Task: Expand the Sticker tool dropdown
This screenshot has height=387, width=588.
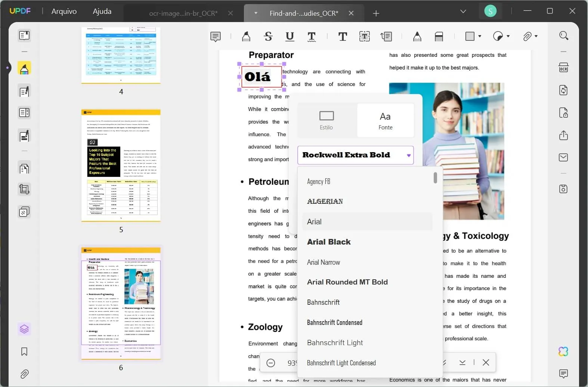Action: point(508,36)
